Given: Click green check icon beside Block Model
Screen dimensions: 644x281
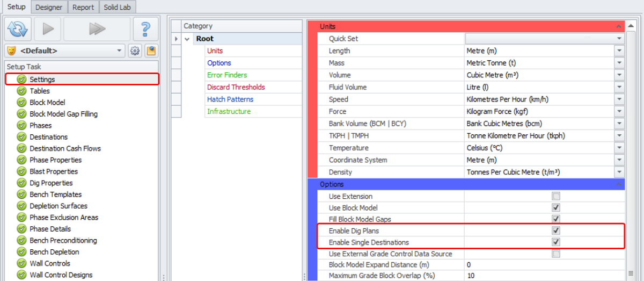Looking at the screenshot, I should click(21, 102).
